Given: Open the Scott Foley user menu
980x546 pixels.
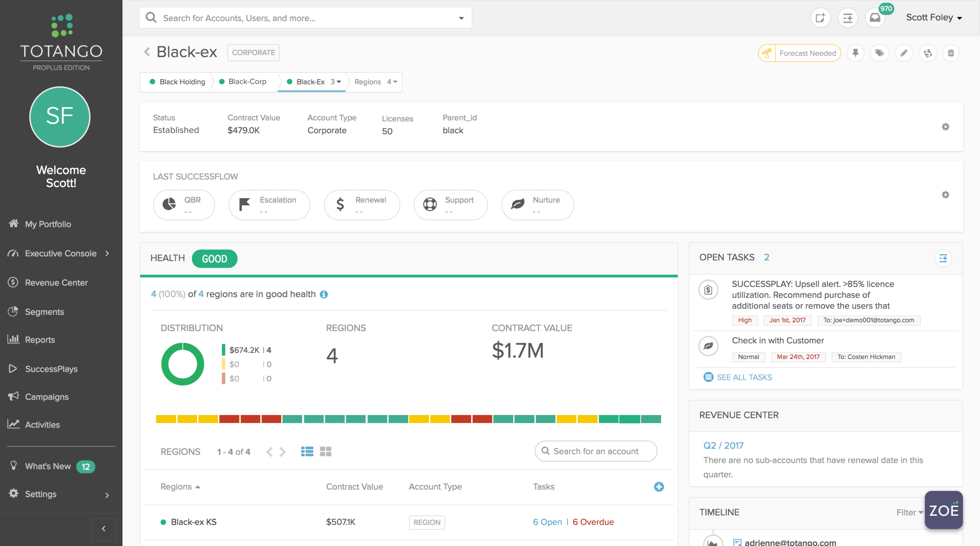Looking at the screenshot, I should [934, 18].
